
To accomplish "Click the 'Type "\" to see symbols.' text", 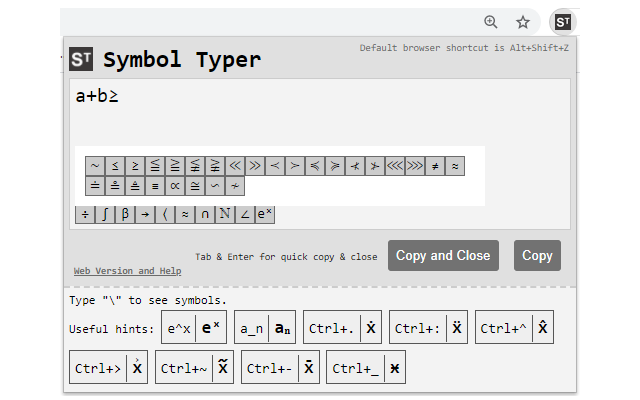I will tap(148, 300).
